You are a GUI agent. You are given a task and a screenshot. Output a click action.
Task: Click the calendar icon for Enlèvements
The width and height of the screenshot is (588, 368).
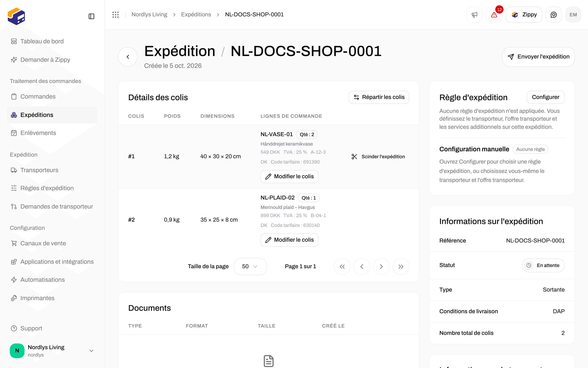click(14, 133)
